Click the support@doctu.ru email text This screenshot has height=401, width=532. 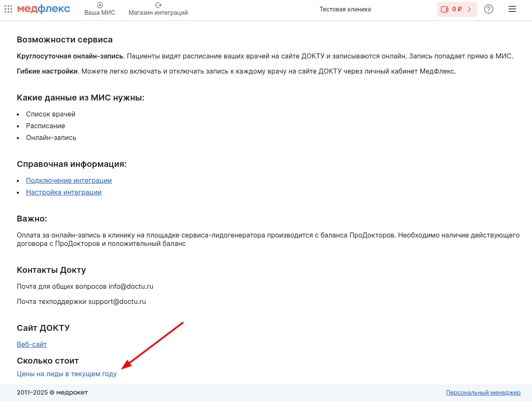click(x=117, y=301)
